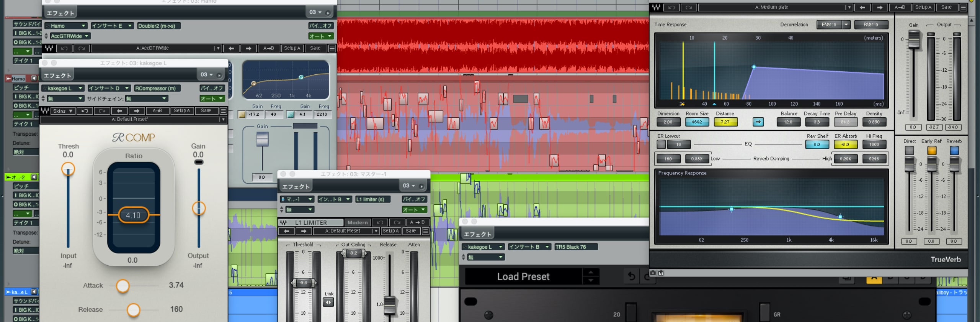Click Setup A in the TrueVerb toolbar
This screenshot has height=322, width=980.
pos(923,7)
